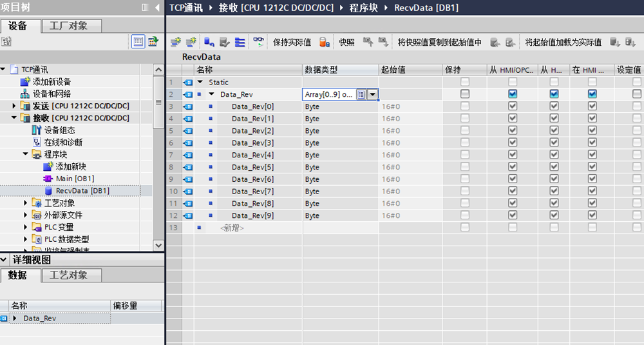Click the expand all rows toolbar icon
This screenshot has width=644, height=345.
pos(240,42)
